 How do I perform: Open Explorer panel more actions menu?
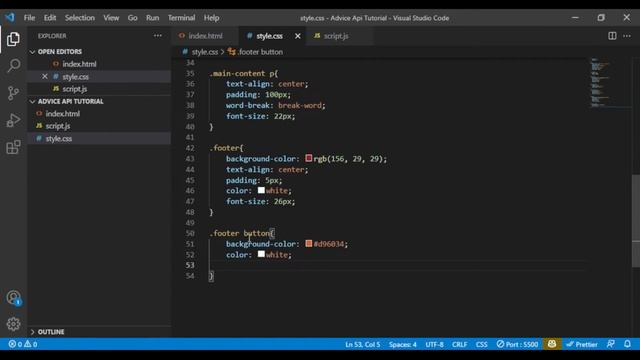click(x=158, y=36)
